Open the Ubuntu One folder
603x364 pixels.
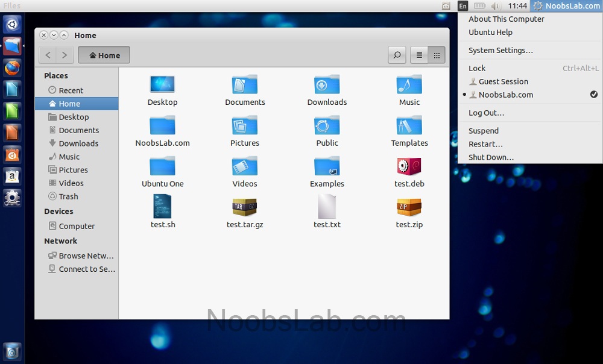pos(163,167)
